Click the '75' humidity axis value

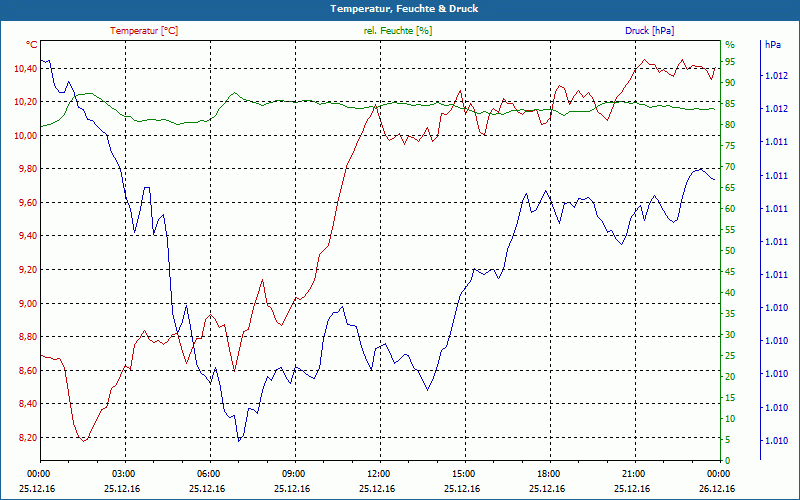point(730,146)
